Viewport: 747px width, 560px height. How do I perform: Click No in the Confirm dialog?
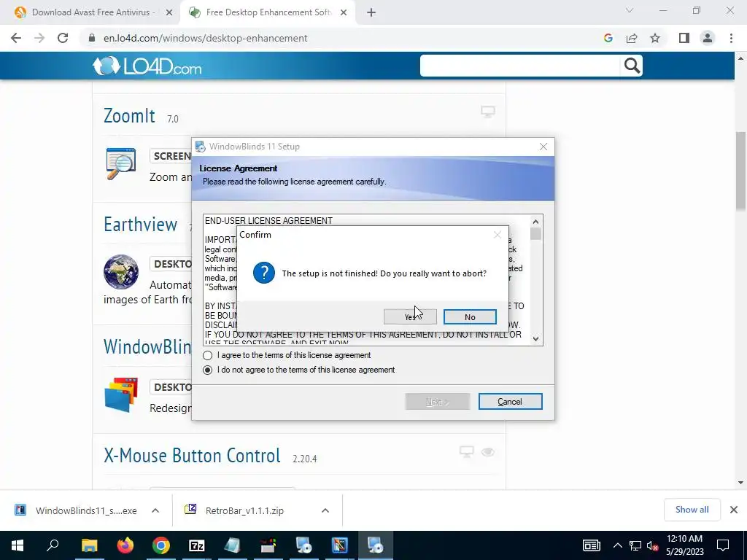click(x=470, y=316)
